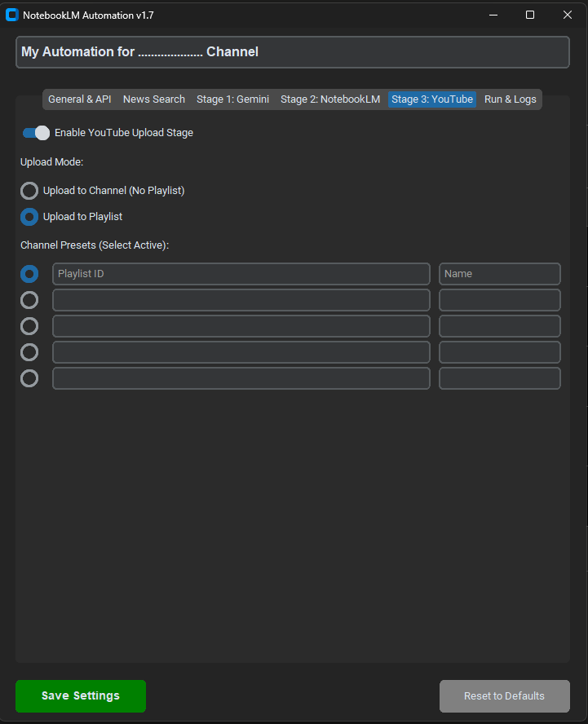
Task: Select the second channel preset radio button
Action: (x=29, y=300)
